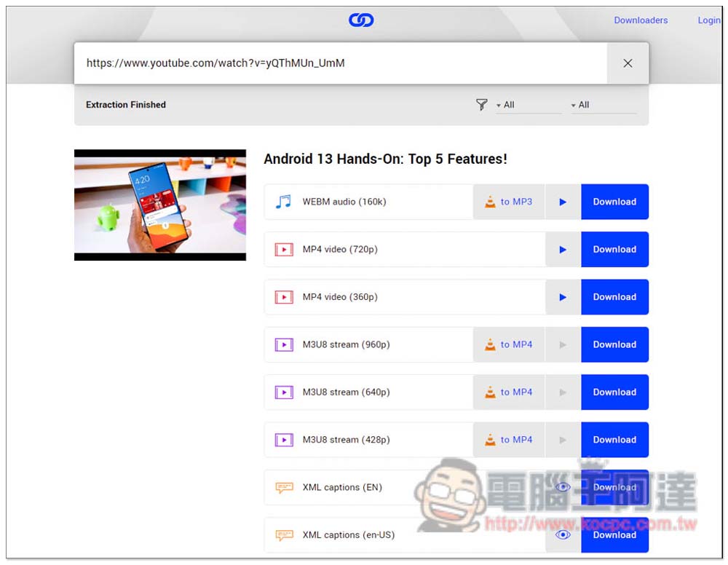Viewport: 728px width, 565px height.
Task: Click the M3U8 stream (640p) film icon
Action: coord(283,392)
